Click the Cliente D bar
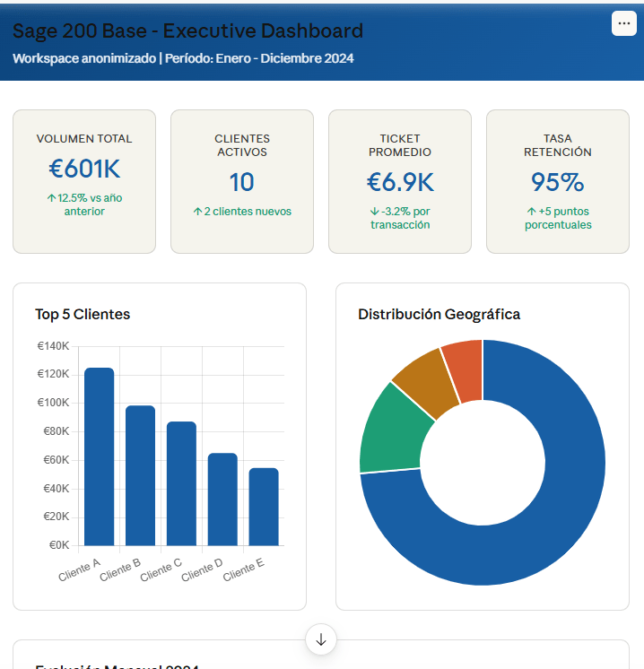This screenshot has height=669, width=644. tap(222, 500)
